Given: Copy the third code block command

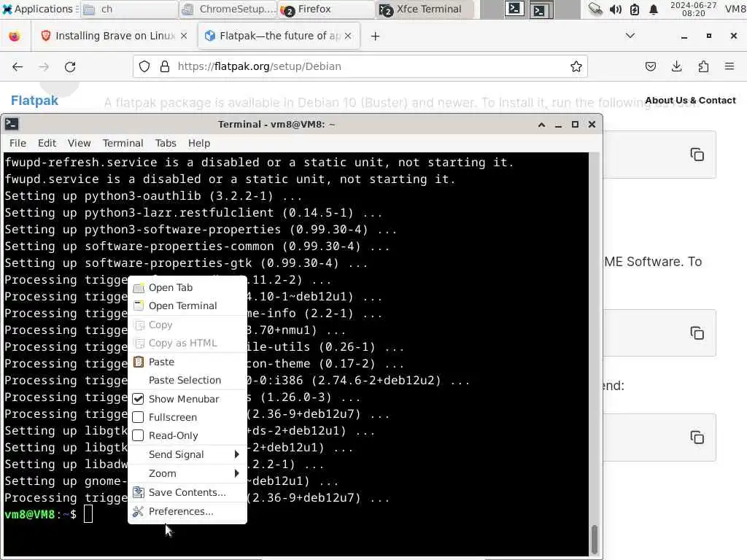Looking at the screenshot, I should (697, 437).
